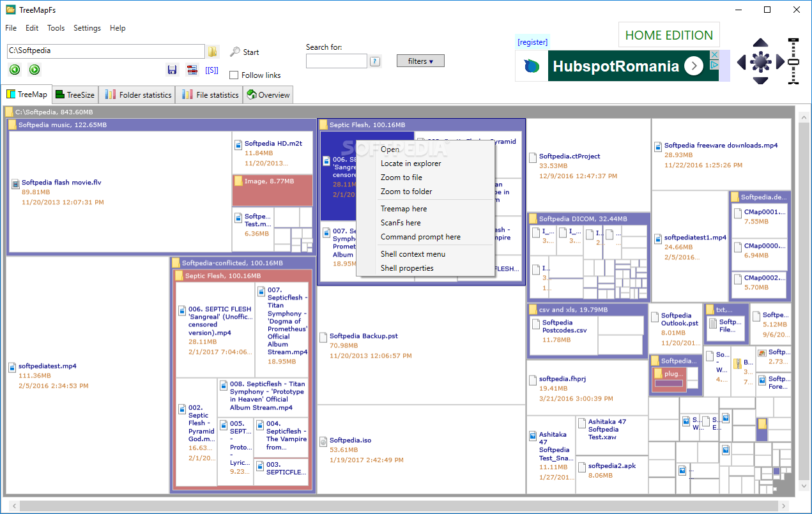This screenshot has height=514, width=812.
Task: Click the Softpedia HD.m2t file icon
Action: click(239, 145)
